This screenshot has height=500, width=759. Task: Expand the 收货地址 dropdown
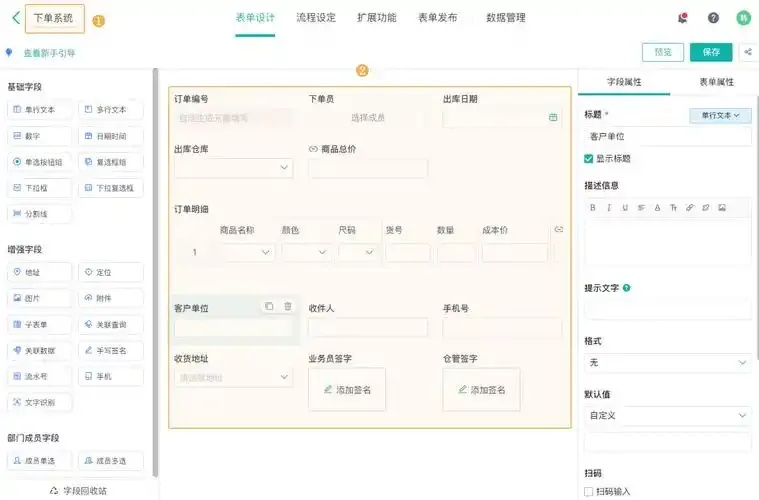(234, 377)
